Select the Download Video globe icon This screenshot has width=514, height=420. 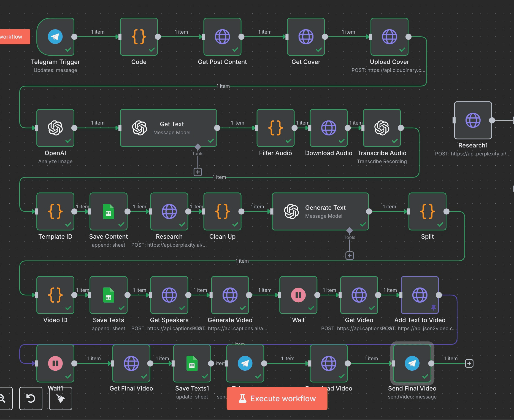[x=328, y=363]
